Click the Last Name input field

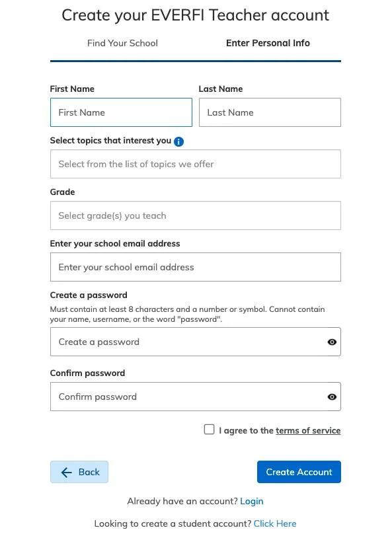click(x=270, y=112)
